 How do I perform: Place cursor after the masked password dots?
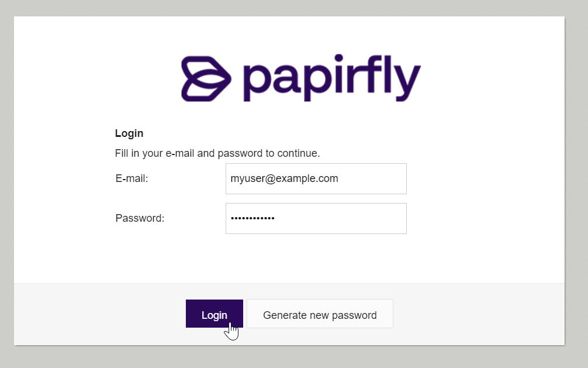click(x=275, y=218)
